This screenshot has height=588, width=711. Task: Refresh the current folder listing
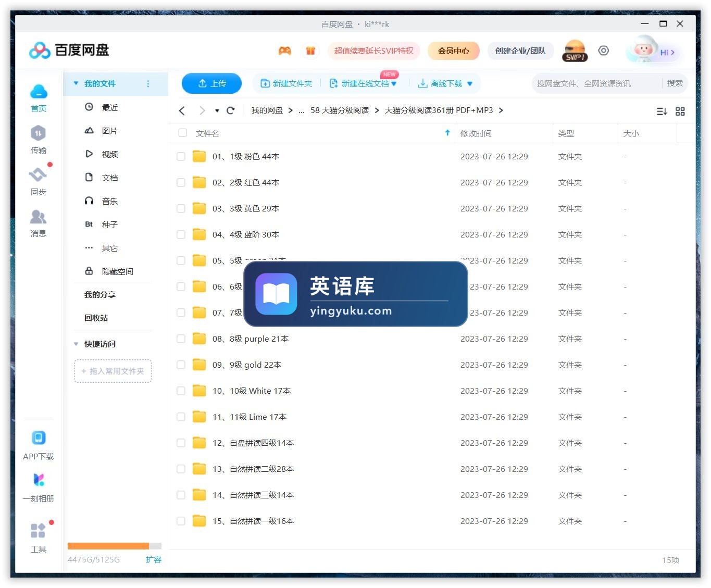click(x=231, y=110)
